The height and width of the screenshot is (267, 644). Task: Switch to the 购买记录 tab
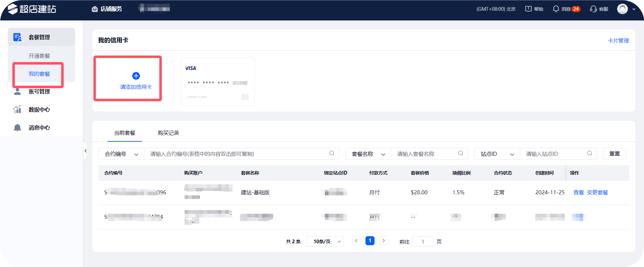pos(168,133)
